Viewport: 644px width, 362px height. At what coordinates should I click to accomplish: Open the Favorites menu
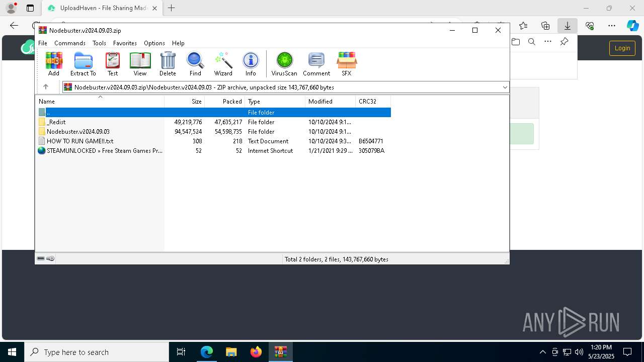click(x=125, y=43)
